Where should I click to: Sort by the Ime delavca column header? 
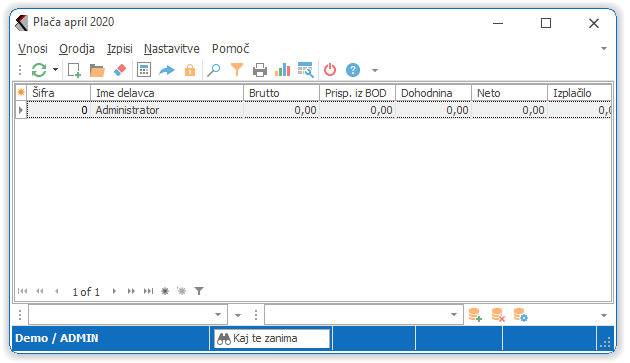click(167, 93)
